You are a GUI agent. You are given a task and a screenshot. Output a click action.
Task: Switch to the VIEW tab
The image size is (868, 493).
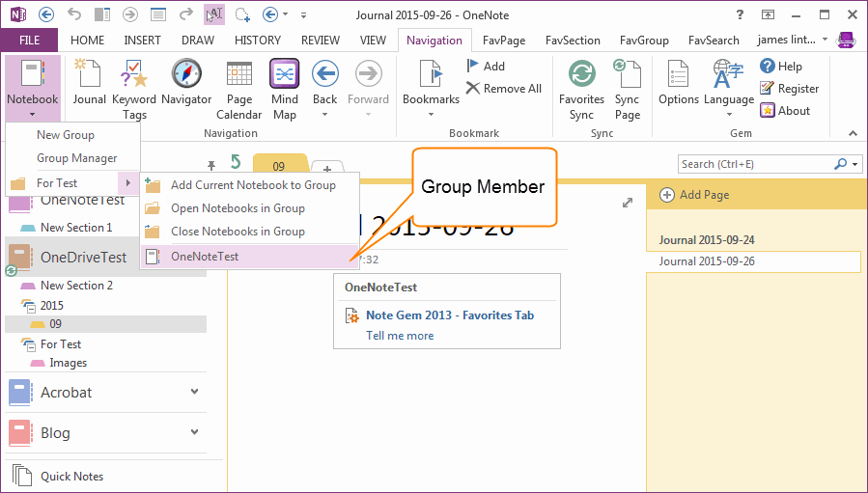point(373,41)
